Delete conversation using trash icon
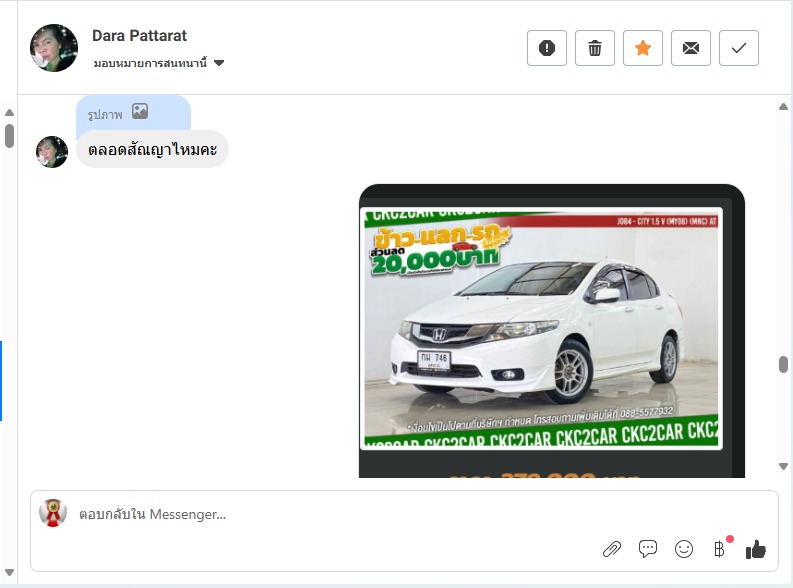Viewport: 793px width, 588px height. (x=595, y=48)
